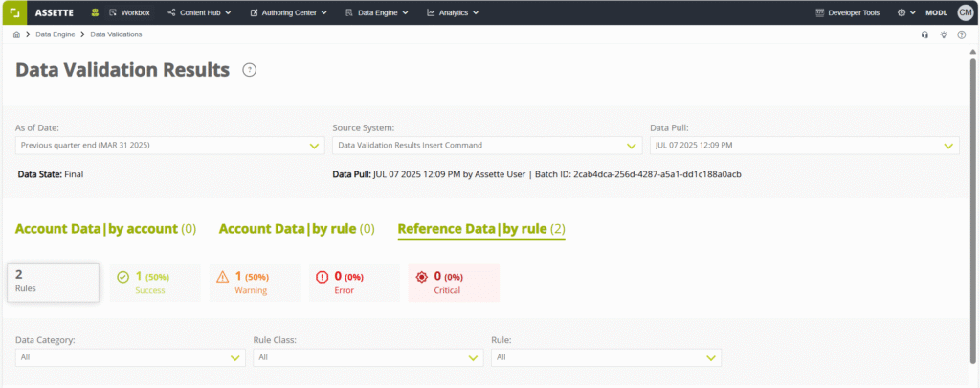Click the headset support icon
The image size is (980, 388).
click(925, 35)
